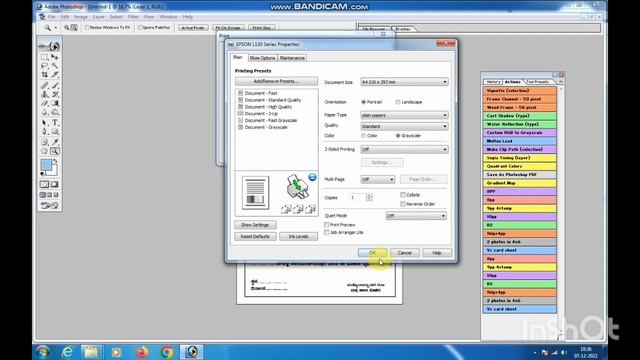This screenshot has height=360, width=640.
Task: Switch to the Maintenance tab
Action: 292,58
